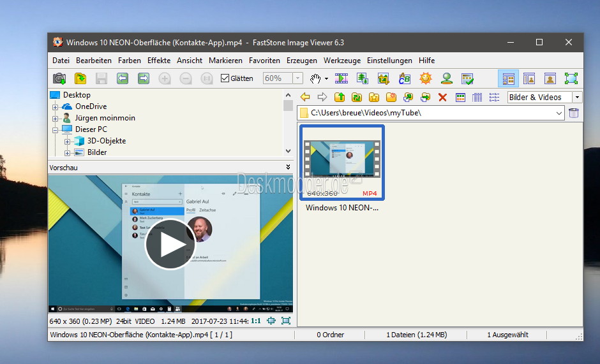Viewport: 600px width, 364px height.
Task: Click the 1:1 zoom label in preview status
Action: coord(255,321)
